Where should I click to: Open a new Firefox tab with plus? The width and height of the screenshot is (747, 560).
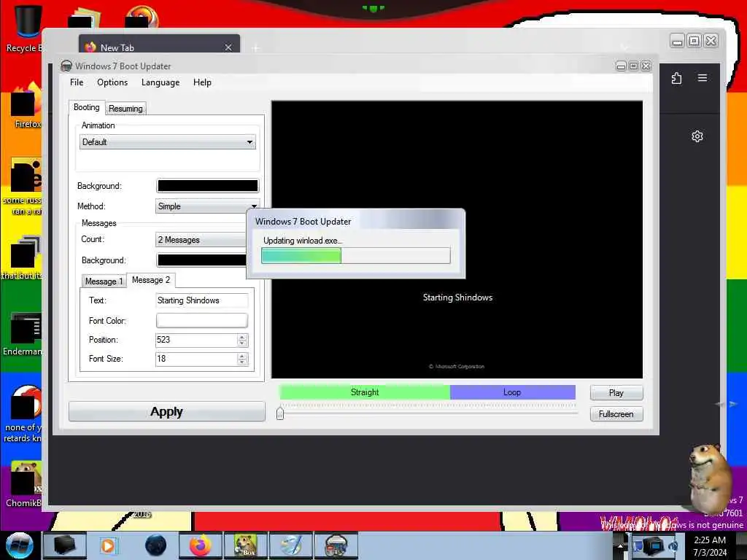(x=256, y=47)
